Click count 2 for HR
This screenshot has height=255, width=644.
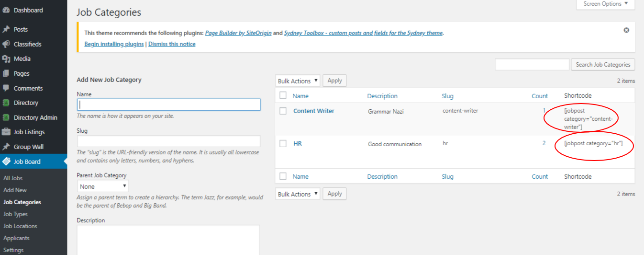544,143
